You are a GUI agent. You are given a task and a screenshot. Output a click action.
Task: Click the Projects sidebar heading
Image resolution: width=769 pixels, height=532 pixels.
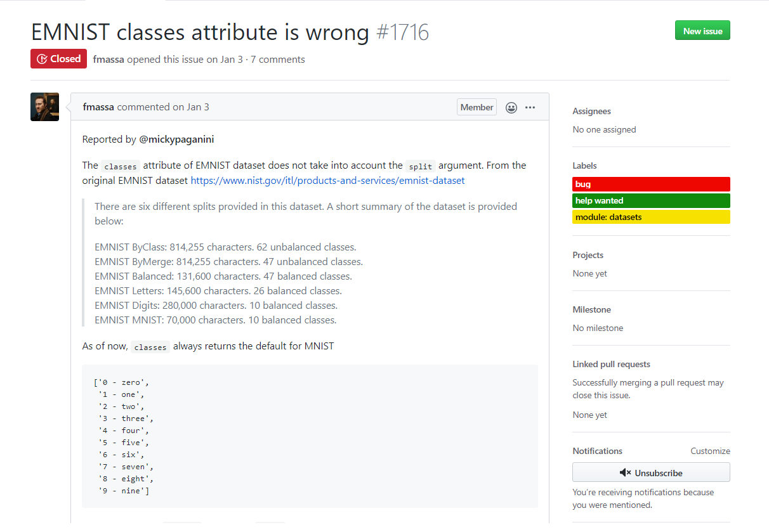[588, 256]
